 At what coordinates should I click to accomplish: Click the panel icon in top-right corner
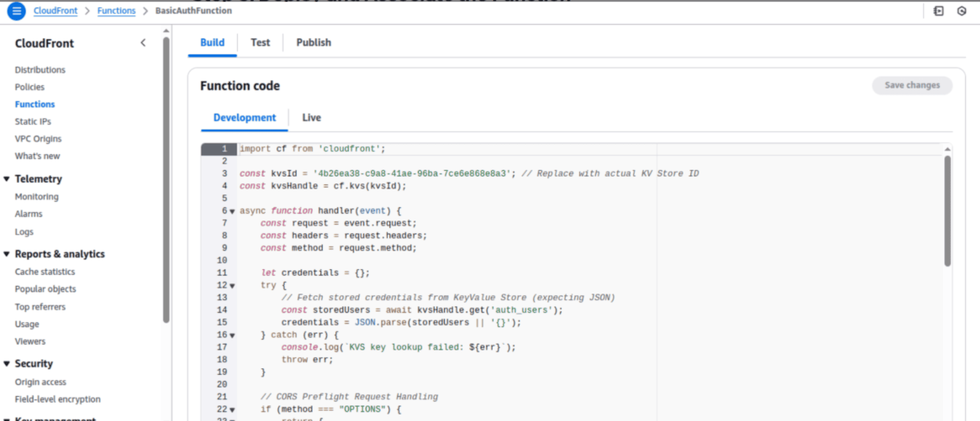point(938,11)
